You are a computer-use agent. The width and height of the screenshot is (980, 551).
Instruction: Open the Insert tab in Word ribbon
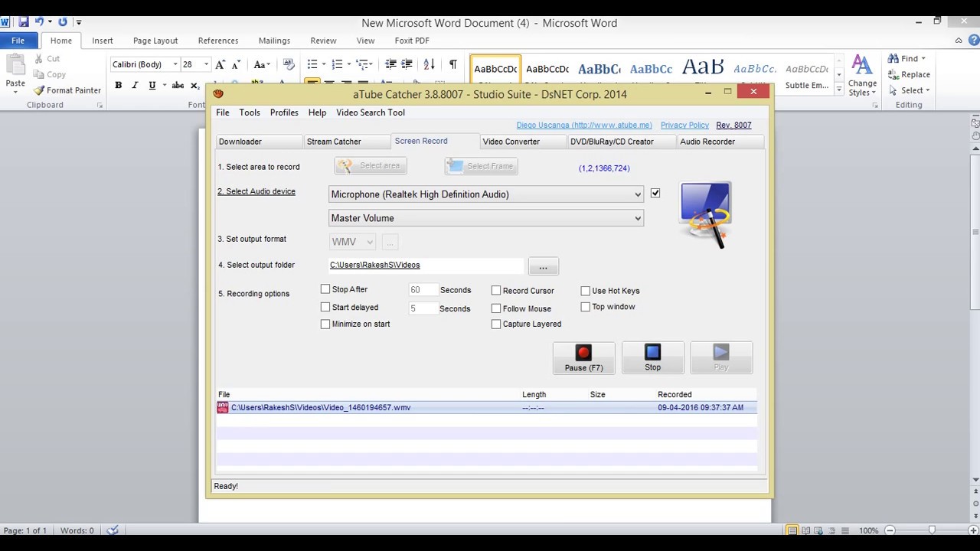click(103, 41)
